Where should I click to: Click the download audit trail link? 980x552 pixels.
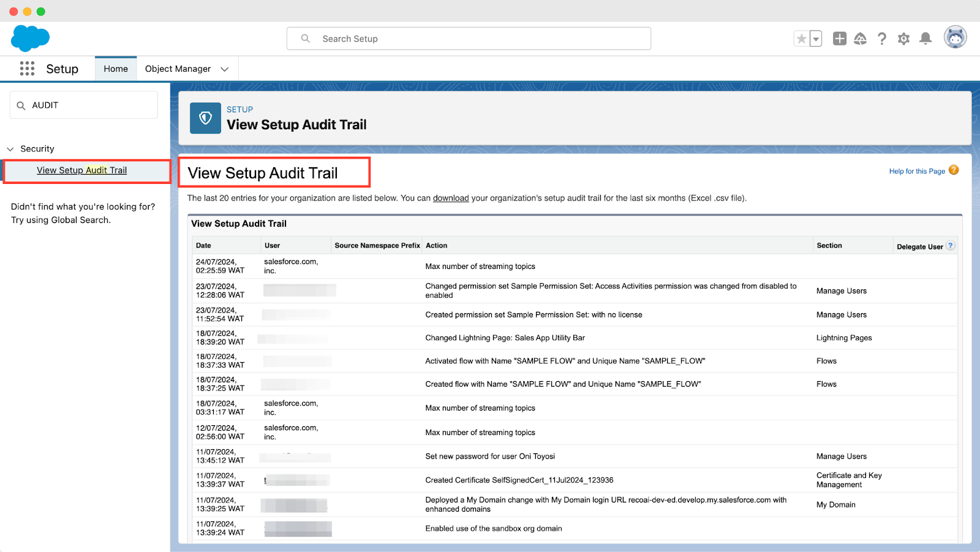[x=451, y=198]
